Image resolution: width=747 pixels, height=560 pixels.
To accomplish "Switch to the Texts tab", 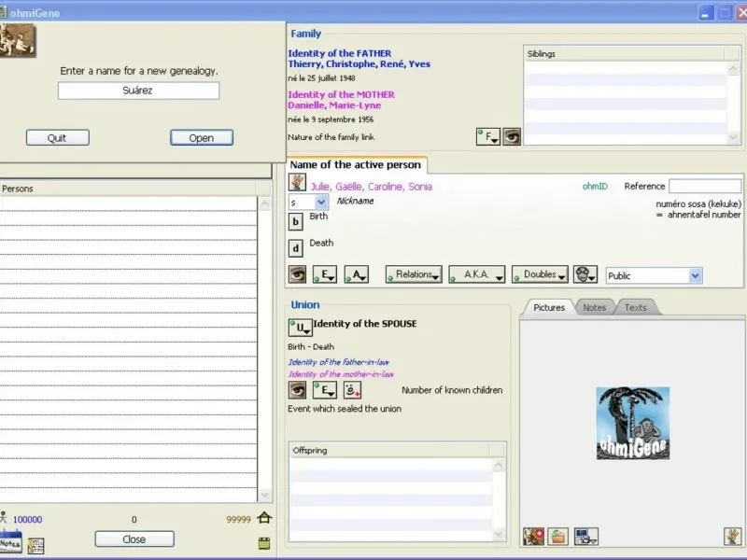I will [x=636, y=308].
